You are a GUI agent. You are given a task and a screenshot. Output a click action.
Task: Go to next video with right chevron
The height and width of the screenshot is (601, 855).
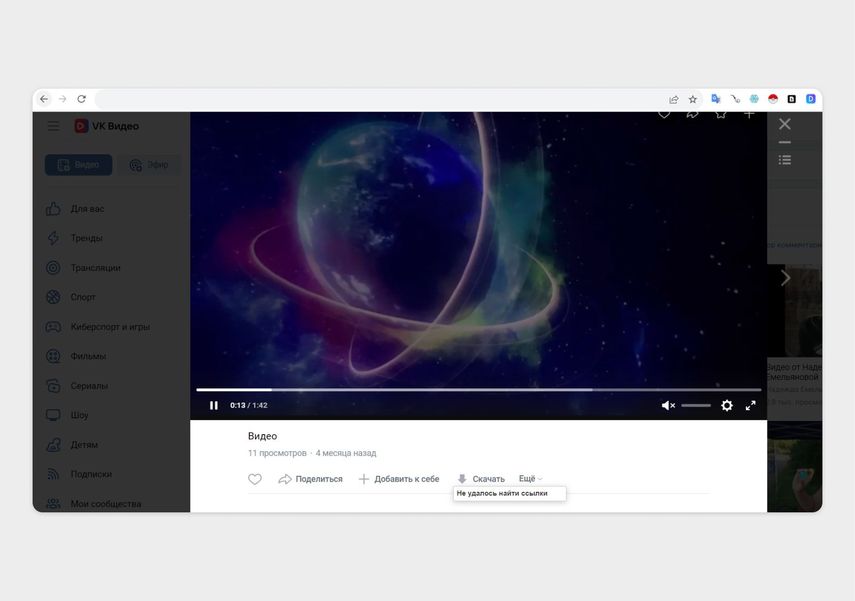click(x=785, y=278)
